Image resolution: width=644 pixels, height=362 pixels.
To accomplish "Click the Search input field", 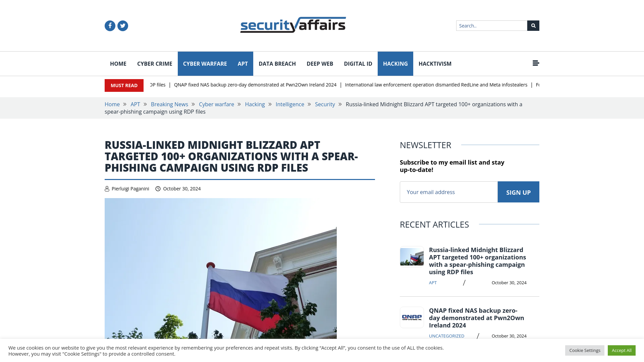I will point(491,25).
